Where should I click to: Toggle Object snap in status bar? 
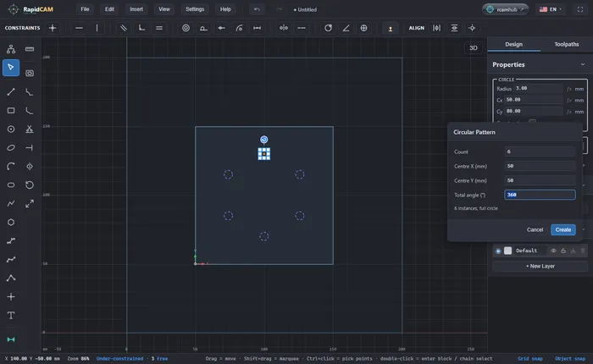point(570,359)
